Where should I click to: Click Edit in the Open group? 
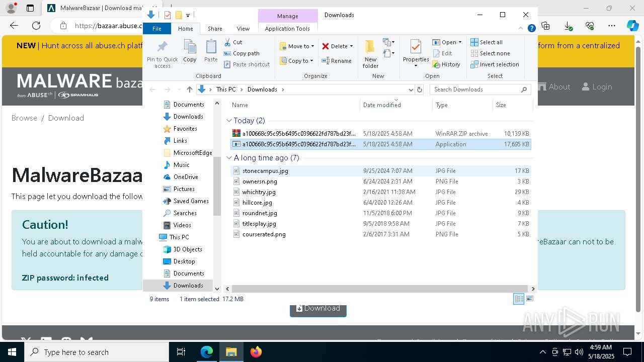coord(442,53)
